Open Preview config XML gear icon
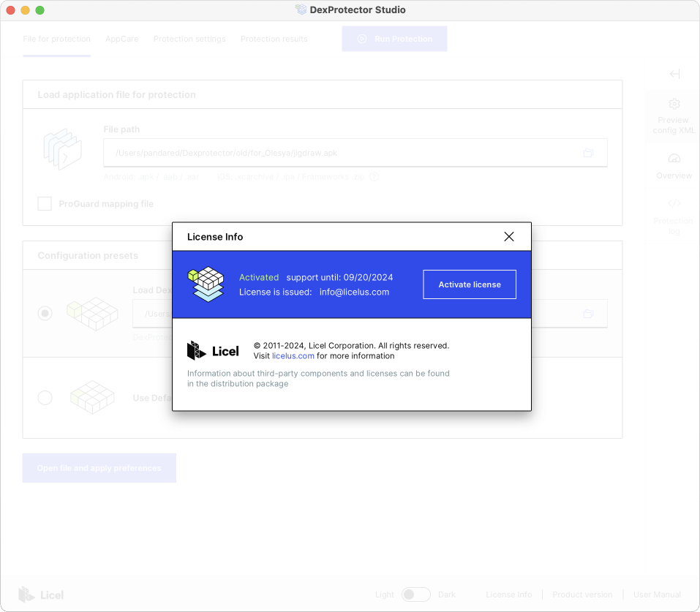The width and height of the screenshot is (700, 612). click(x=674, y=104)
